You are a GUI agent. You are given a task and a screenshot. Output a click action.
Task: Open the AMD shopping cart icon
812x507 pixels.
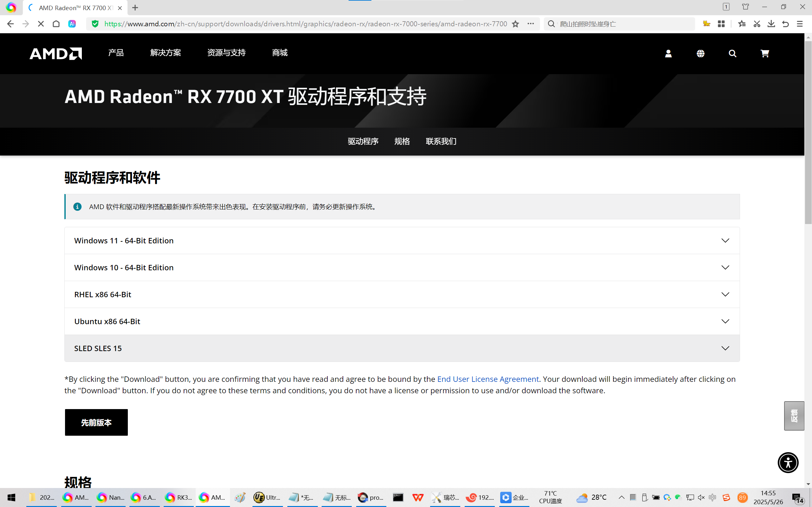pyautogui.click(x=764, y=53)
